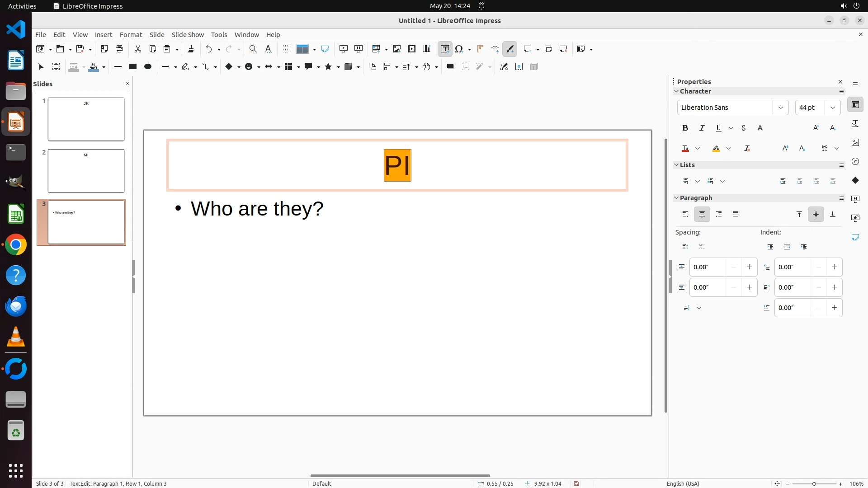This screenshot has height=488, width=868.
Task: Open the Slide Show menu
Action: tap(188, 34)
